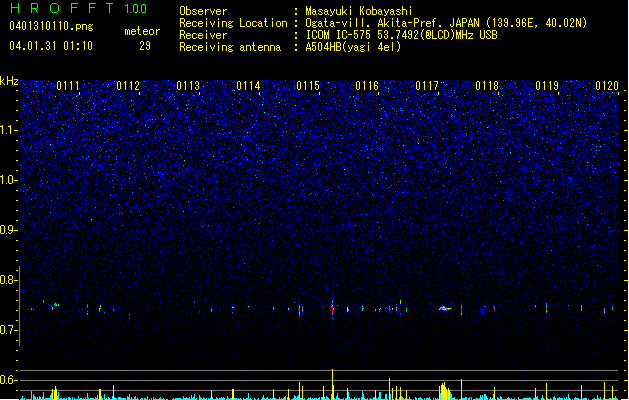Viewport: 629px width, 400px height.
Task: Click the meteor echo blob below 0111
Action: click(x=56, y=305)
